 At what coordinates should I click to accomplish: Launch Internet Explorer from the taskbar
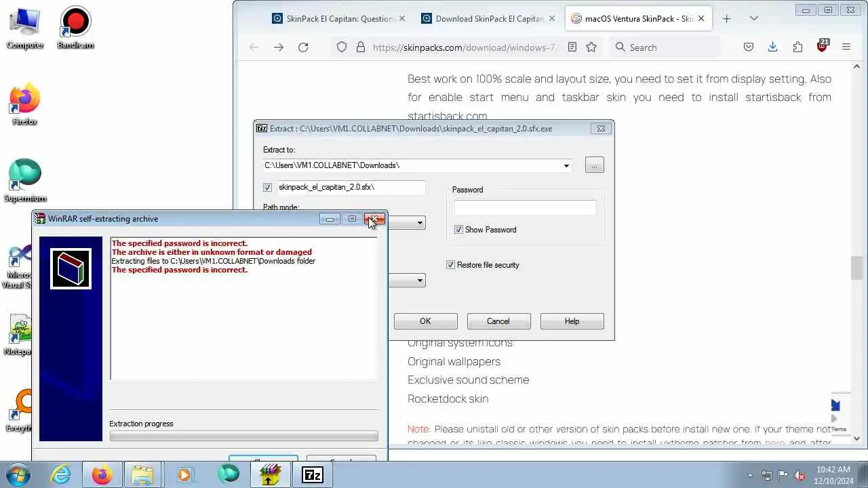point(61,474)
